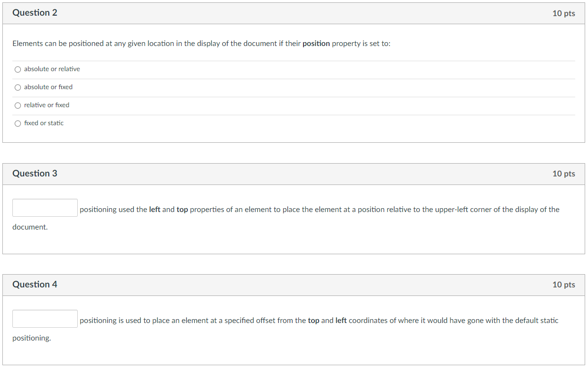Choose the "absolute or fixed" radio button
Screen dimensions: 588x369
(18, 87)
